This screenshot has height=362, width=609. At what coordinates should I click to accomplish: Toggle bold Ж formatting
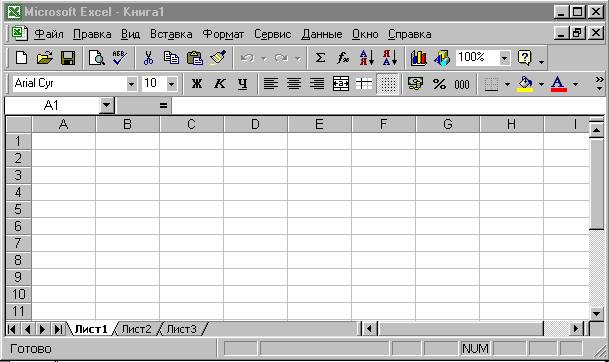point(197,84)
